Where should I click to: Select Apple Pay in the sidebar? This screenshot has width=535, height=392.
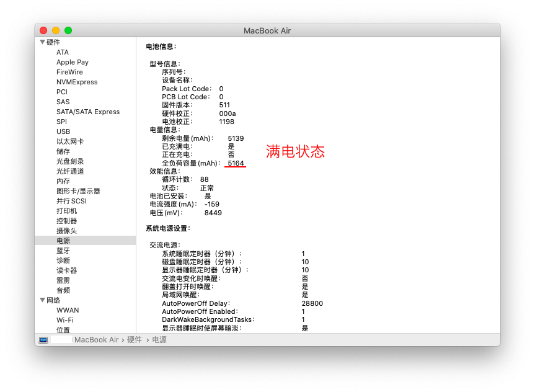(x=73, y=62)
